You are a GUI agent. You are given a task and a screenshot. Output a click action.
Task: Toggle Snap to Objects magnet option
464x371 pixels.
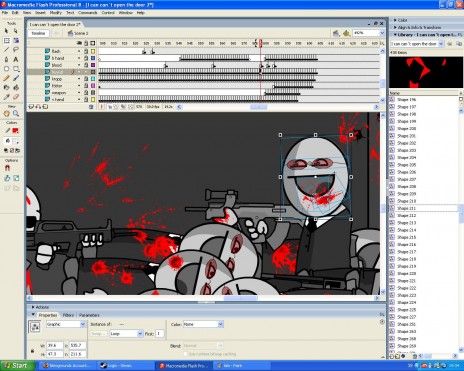pos(7,168)
